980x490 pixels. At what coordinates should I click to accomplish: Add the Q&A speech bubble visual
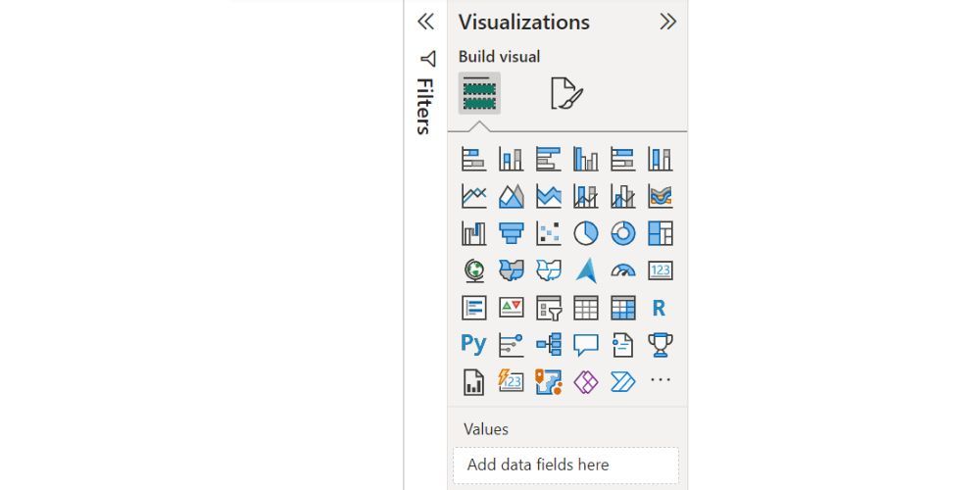tap(586, 344)
